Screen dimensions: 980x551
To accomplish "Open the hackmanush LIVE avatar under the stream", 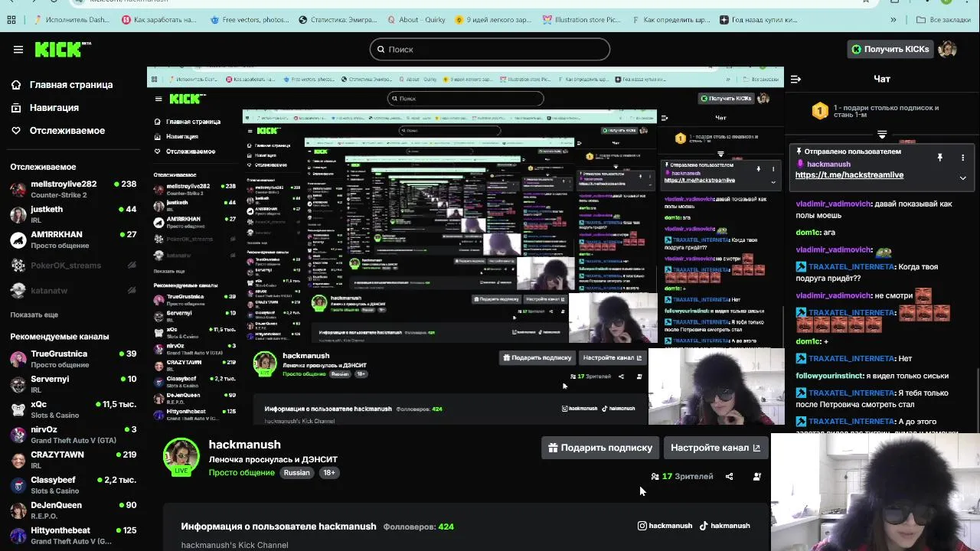I will (x=181, y=457).
